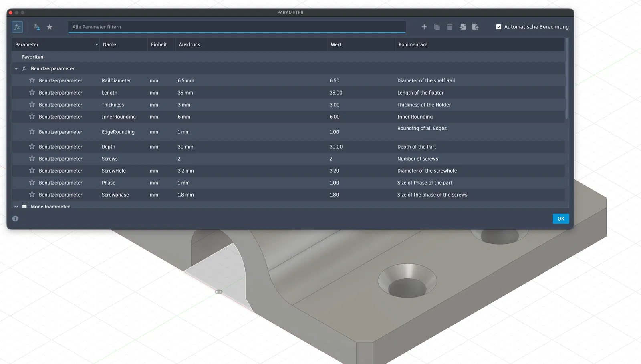Image resolution: width=641 pixels, height=364 pixels.
Task: Collapse the Modellparameter group chevron
Action: click(16, 207)
